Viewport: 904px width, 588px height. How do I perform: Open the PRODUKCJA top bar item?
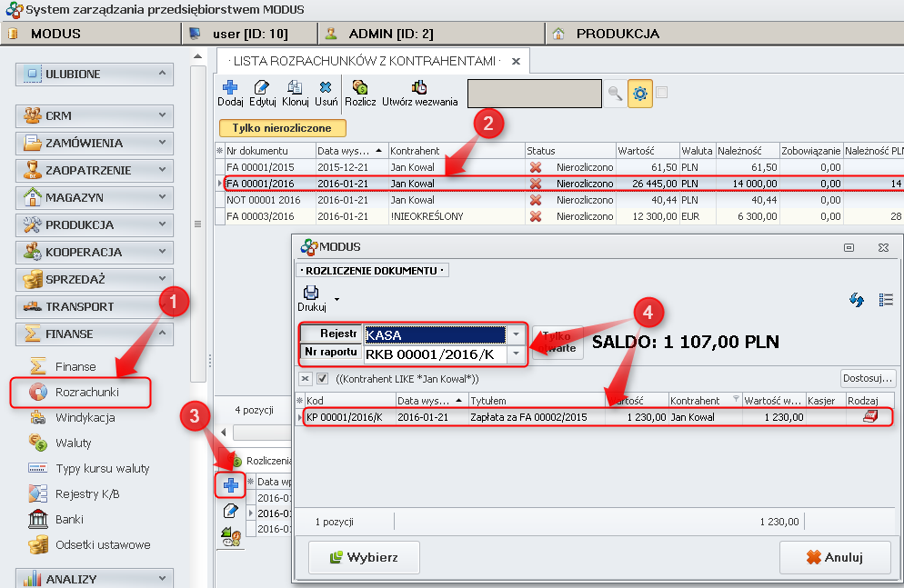point(617,34)
